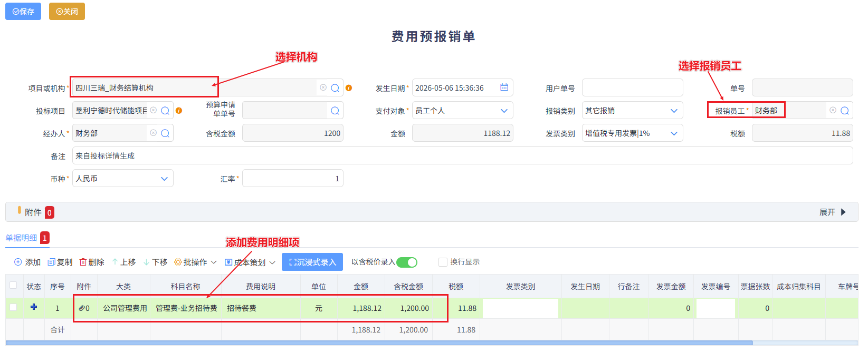Click the 招待餐费 cell
Image resolution: width=868 pixels, height=352 pixels.
[261, 308]
